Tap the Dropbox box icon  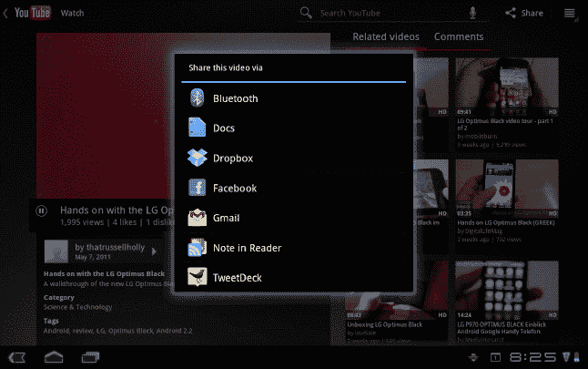[x=197, y=158]
